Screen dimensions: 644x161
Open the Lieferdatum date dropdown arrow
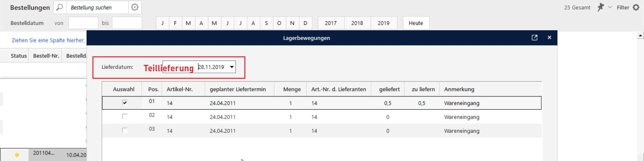pyautogui.click(x=232, y=67)
